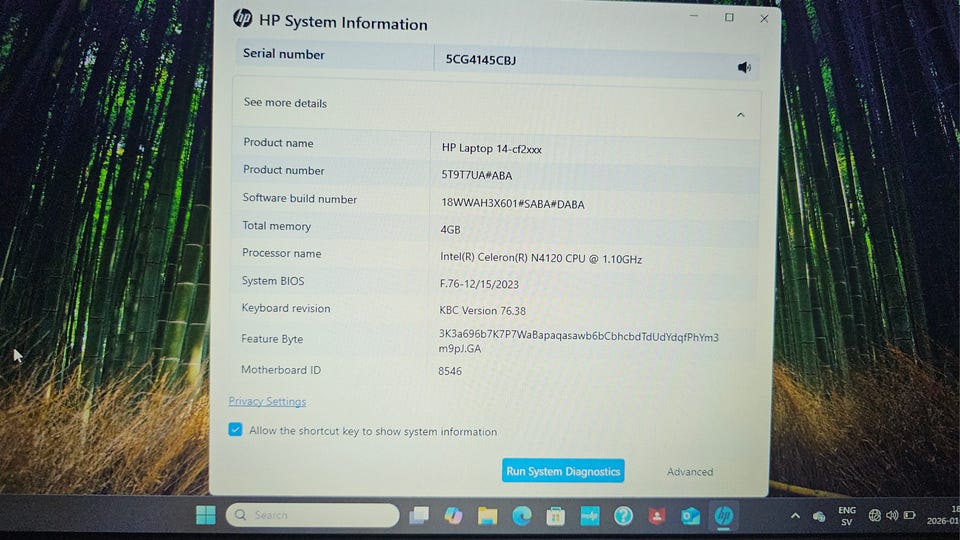Click the Keyboard revision label
The width and height of the screenshot is (960, 540).
tap(285, 308)
